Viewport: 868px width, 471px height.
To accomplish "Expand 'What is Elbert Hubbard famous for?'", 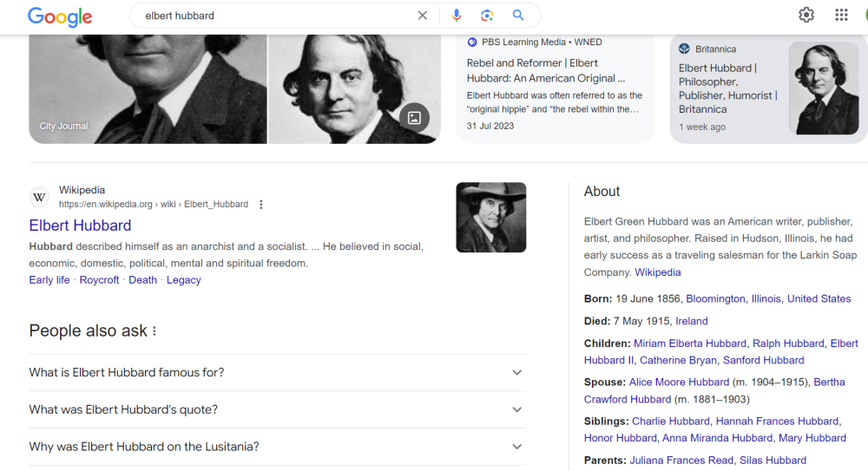I will pos(278,372).
